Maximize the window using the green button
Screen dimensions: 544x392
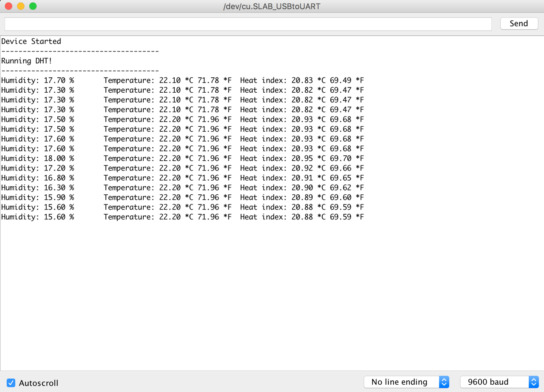coord(33,6)
